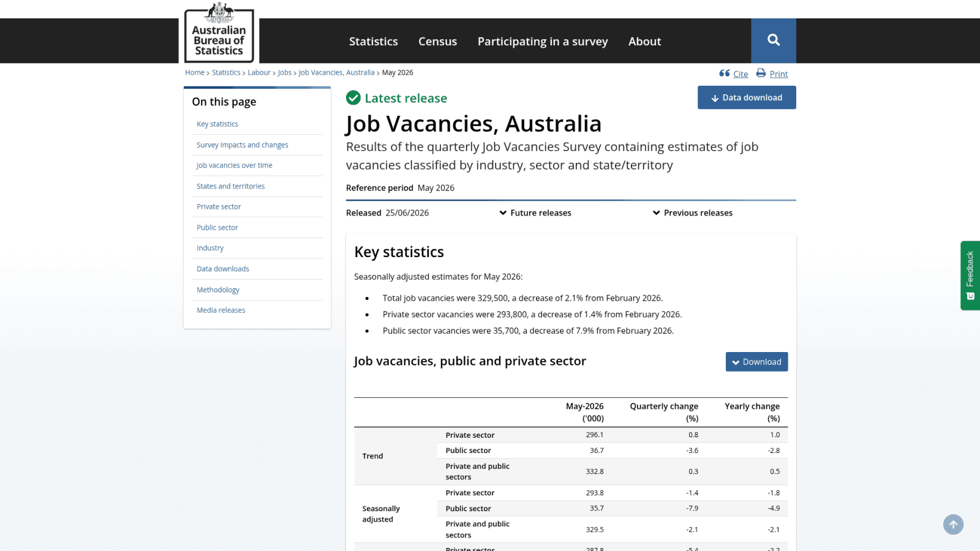The height and width of the screenshot is (551, 980).
Task: Jump to Survey impacts and changes
Action: 243,145
